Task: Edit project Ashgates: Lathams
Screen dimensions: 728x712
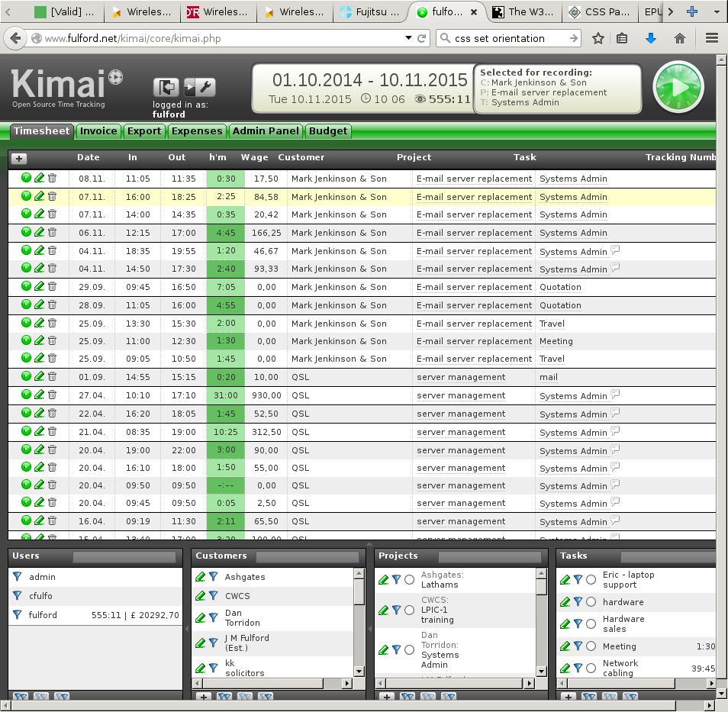Action: click(x=384, y=580)
